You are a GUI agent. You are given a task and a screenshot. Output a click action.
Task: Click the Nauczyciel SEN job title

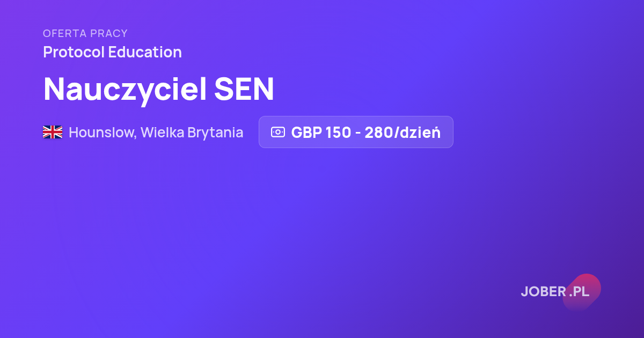(x=159, y=89)
